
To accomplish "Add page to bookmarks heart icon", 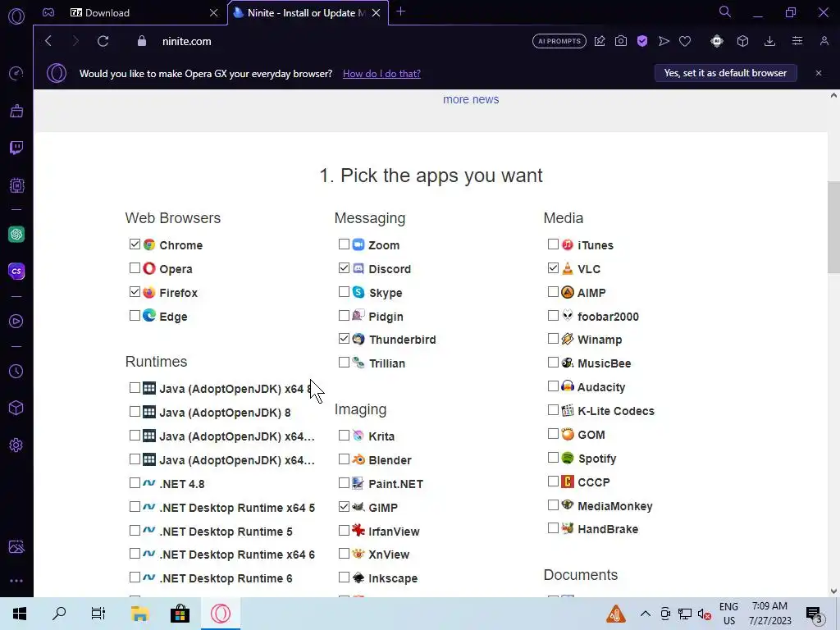I will (x=685, y=41).
